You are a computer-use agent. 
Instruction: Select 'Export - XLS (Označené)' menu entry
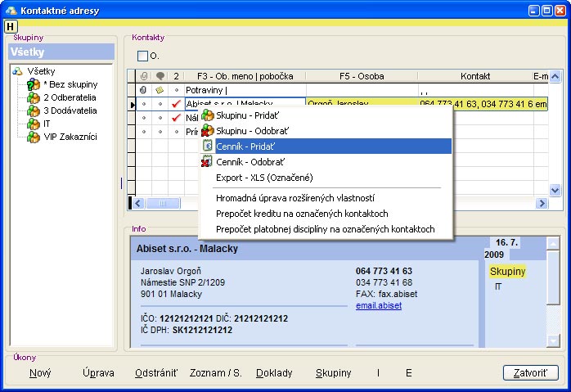click(x=263, y=178)
